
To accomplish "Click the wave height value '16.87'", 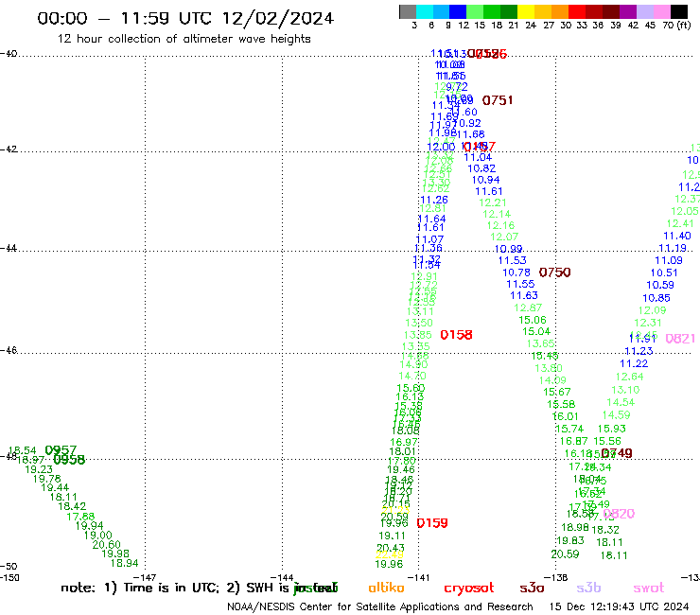I will (574, 441).
